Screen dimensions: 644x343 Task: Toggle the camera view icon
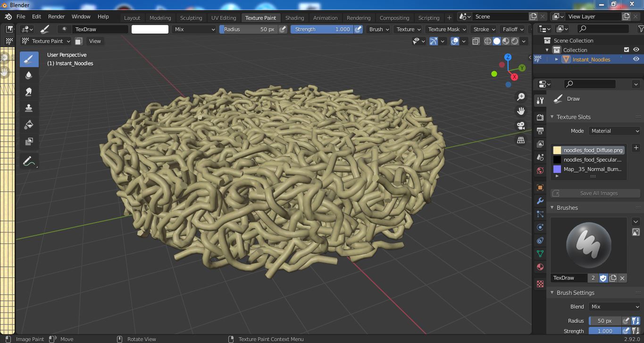click(521, 126)
